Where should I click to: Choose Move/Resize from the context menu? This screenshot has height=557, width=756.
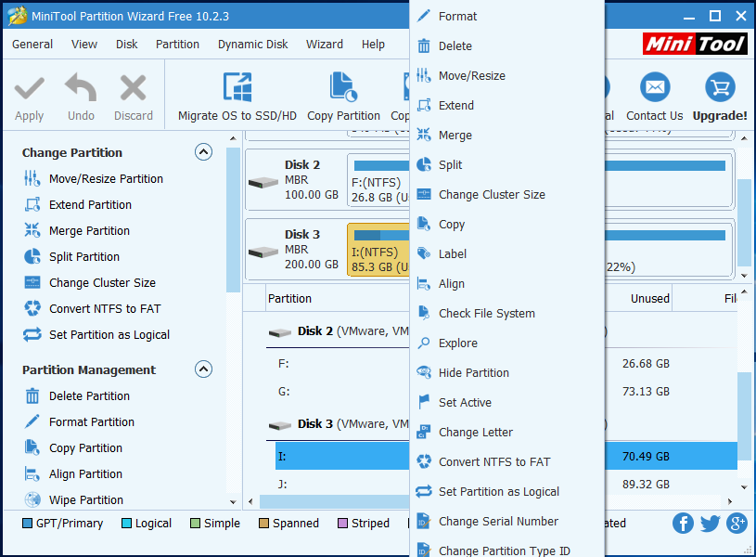[507, 76]
